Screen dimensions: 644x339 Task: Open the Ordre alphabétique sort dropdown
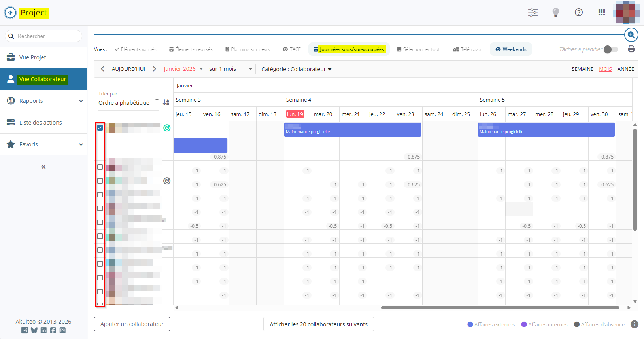(x=128, y=102)
